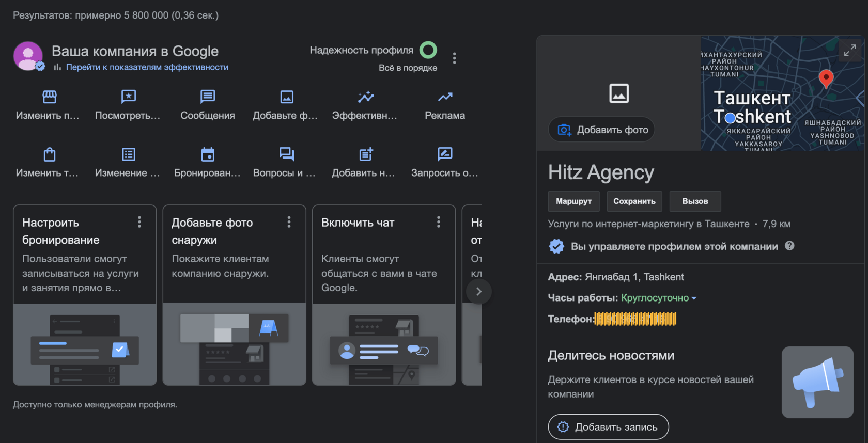Click the verified badge next to management notice

coord(556,246)
